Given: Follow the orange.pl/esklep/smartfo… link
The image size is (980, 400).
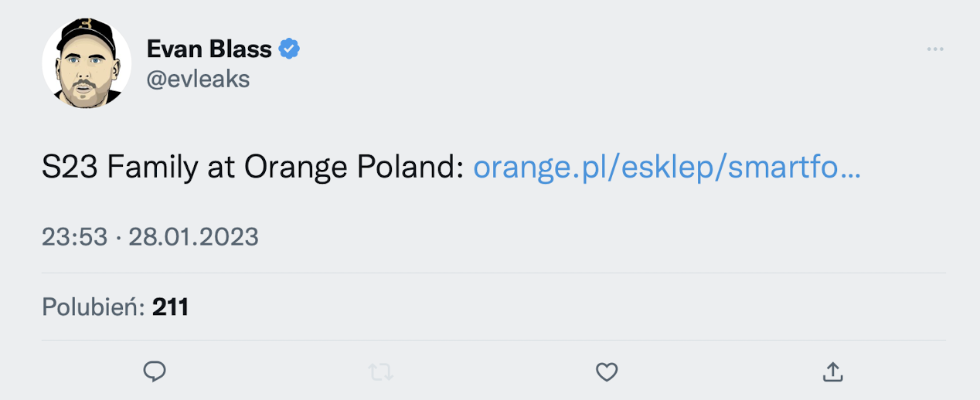Looking at the screenshot, I should pos(665,167).
